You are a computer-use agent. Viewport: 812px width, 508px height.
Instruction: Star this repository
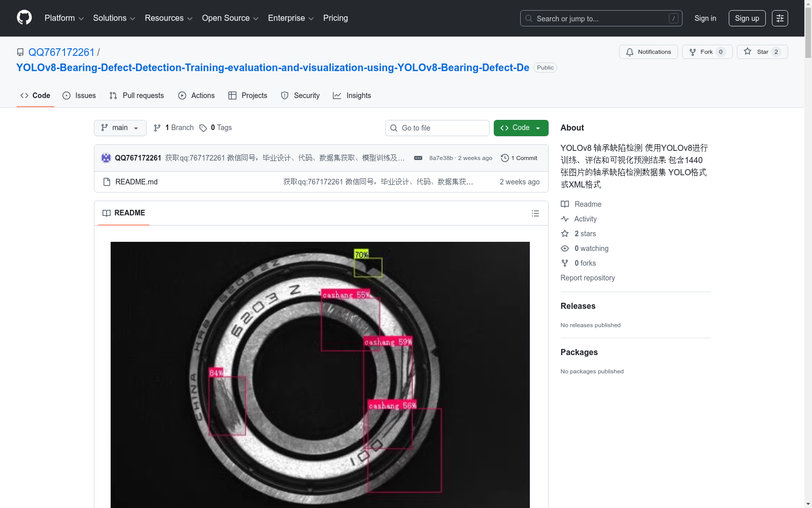point(762,52)
